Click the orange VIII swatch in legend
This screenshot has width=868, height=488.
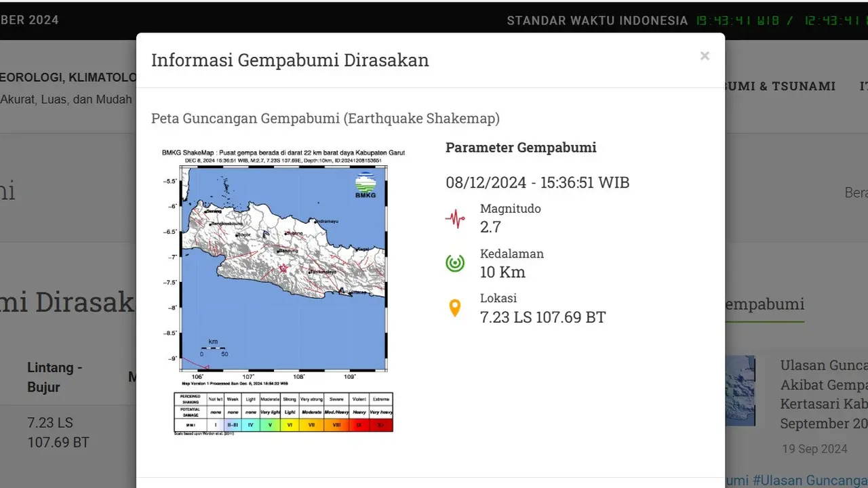click(x=336, y=426)
